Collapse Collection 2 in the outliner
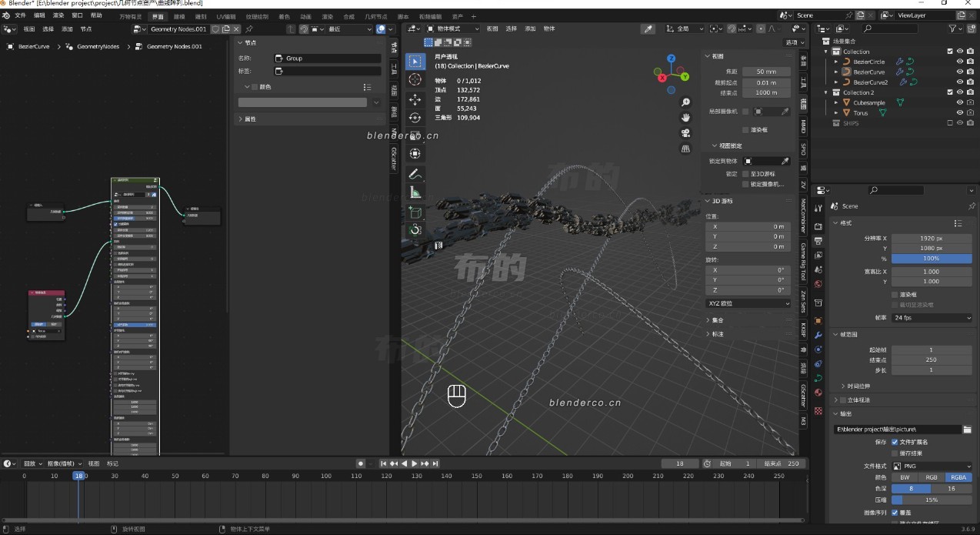 click(827, 92)
